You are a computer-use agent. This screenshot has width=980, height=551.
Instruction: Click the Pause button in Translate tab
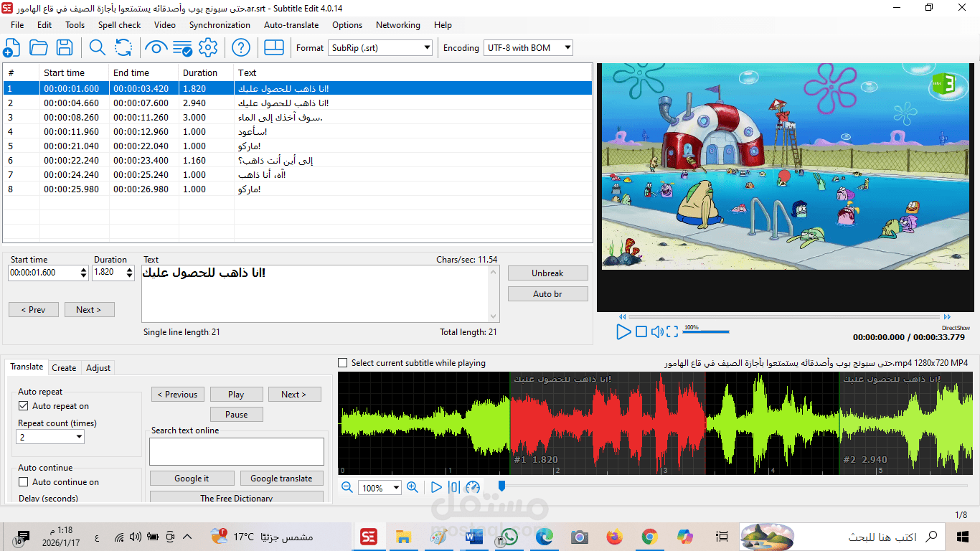click(236, 415)
